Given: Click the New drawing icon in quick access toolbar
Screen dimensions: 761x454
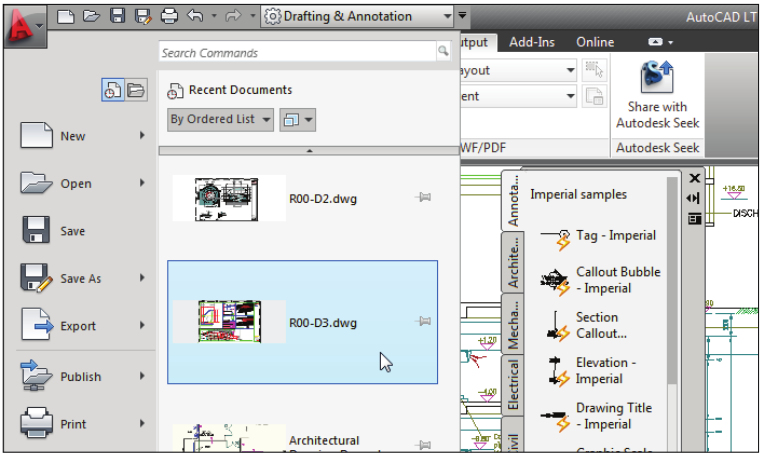Looking at the screenshot, I should click(x=66, y=17).
